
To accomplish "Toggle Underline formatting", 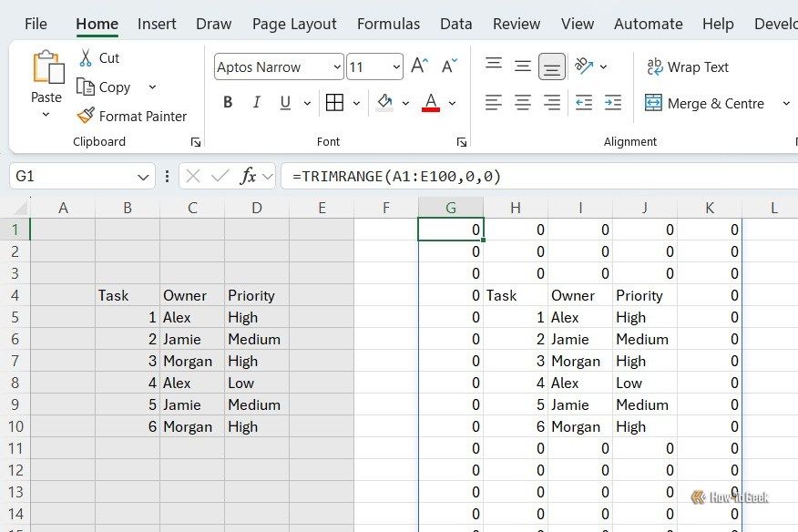I will coord(285,103).
